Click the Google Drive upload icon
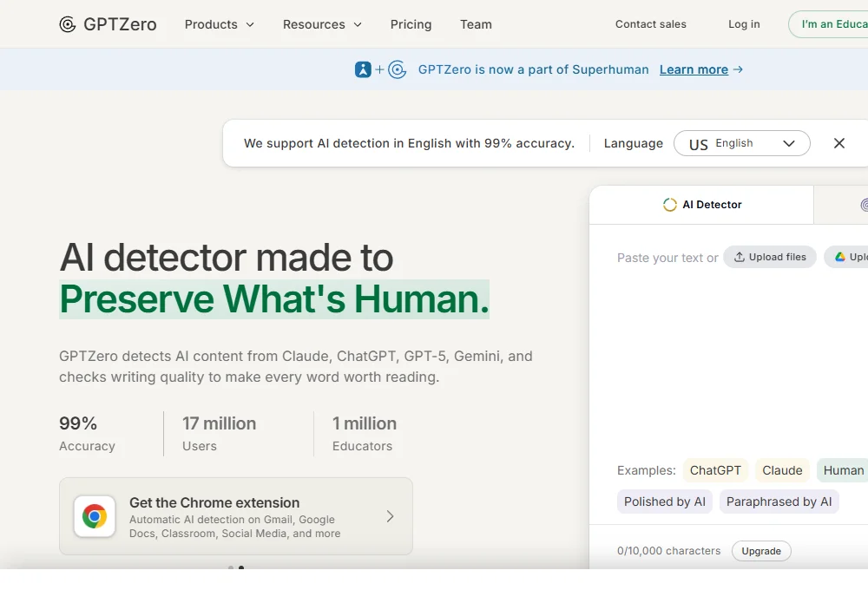 [840, 257]
